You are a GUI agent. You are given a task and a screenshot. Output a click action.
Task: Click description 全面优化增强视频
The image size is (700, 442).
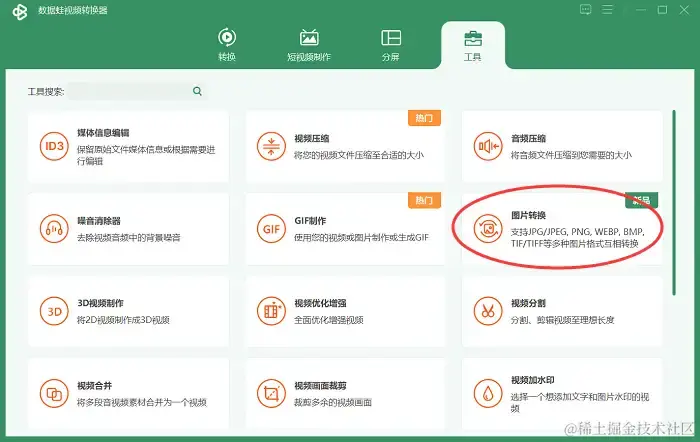(x=329, y=320)
